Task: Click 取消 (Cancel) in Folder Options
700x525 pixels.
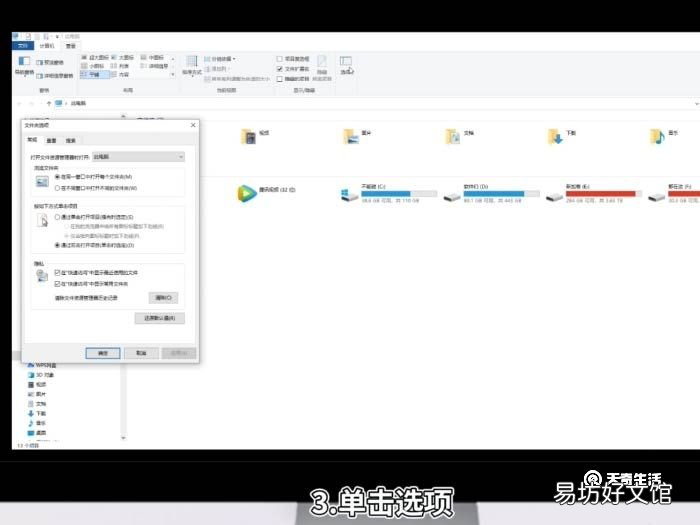Action: (141, 353)
